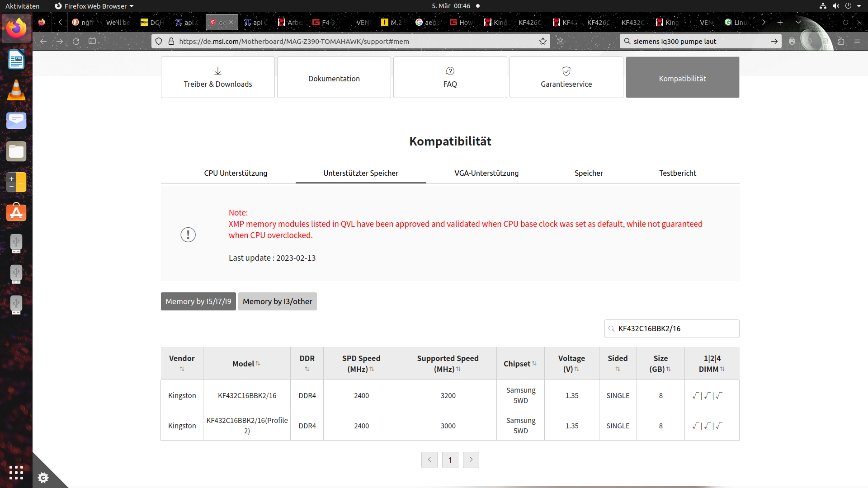The width and height of the screenshot is (868, 488).
Task: Click the Garantieservice shield icon
Action: coord(566,71)
